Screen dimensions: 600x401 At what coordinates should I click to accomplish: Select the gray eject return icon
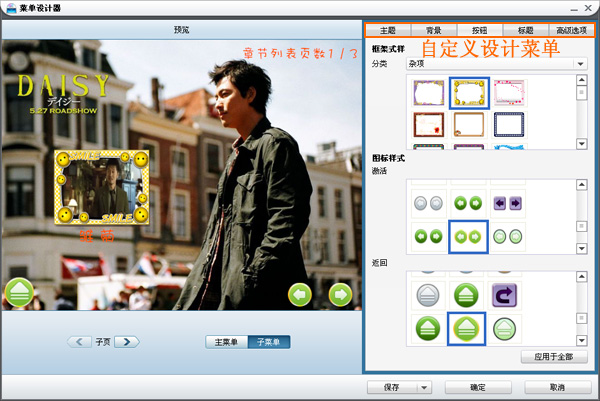428,295
